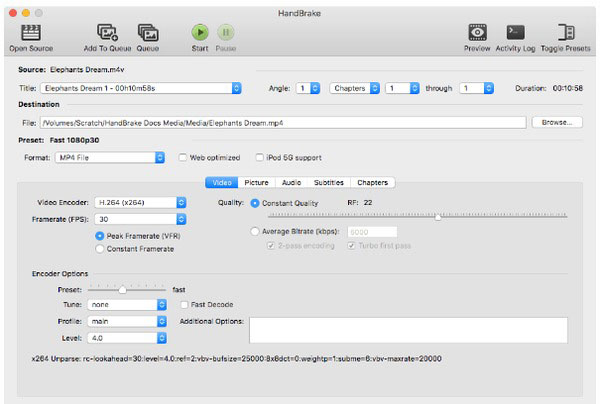Image resolution: width=600 pixels, height=404 pixels.
Task: Click the destination File path field
Action: [x=283, y=123]
